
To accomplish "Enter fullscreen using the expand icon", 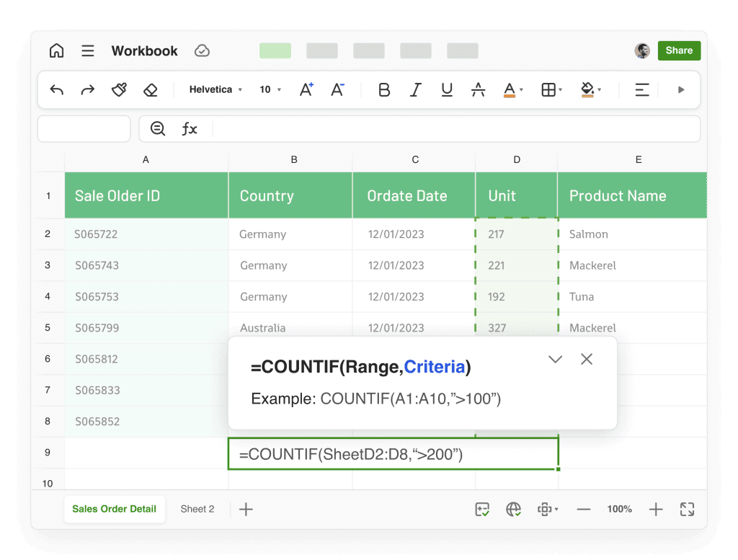I will point(687,510).
